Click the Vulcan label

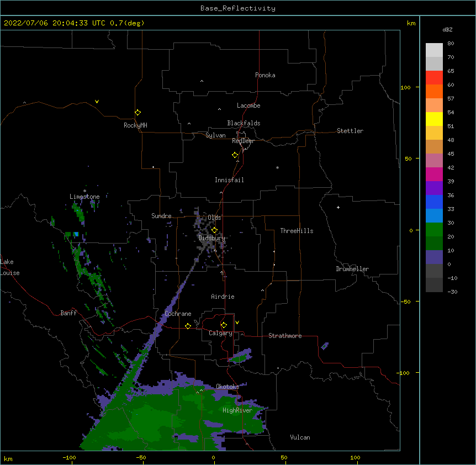click(300, 437)
